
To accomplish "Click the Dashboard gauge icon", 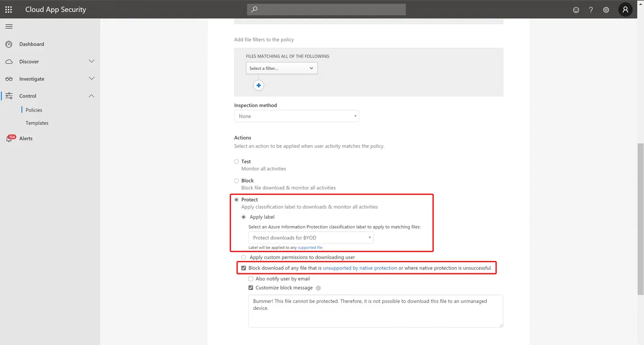I will pos(9,44).
